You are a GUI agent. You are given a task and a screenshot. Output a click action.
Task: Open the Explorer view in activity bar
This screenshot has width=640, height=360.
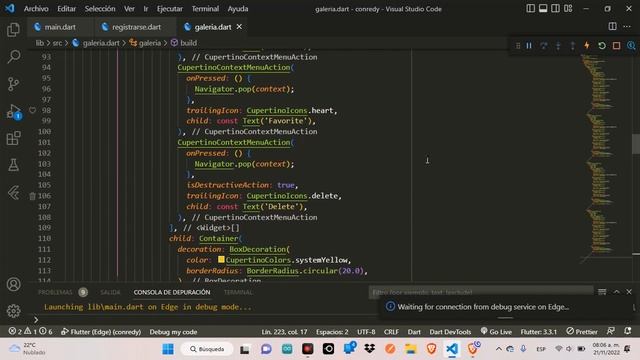click(13, 30)
